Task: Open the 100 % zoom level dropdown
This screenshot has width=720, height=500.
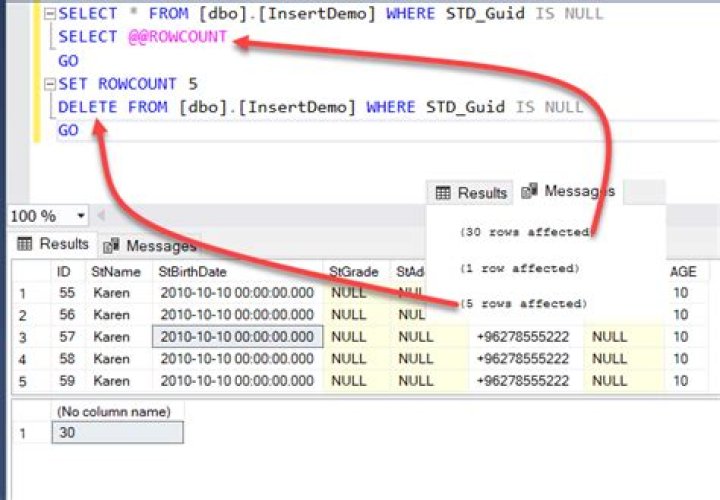Action: coord(81,216)
